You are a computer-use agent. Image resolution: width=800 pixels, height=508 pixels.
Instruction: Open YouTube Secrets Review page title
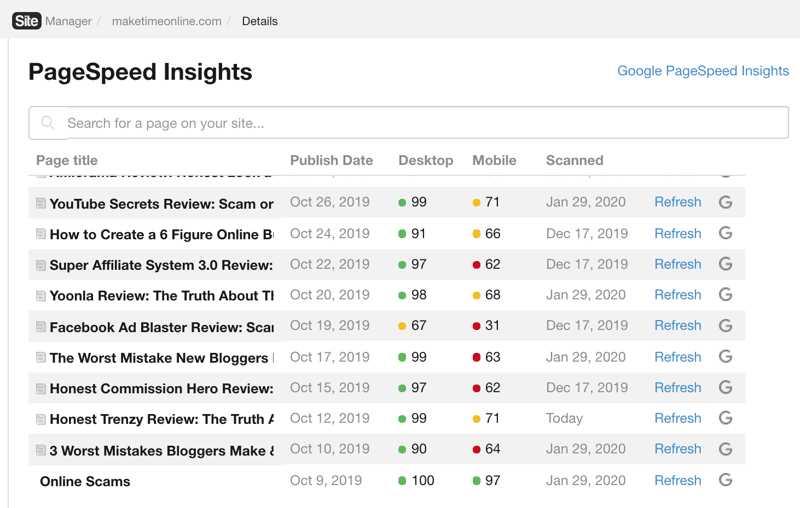(162, 204)
